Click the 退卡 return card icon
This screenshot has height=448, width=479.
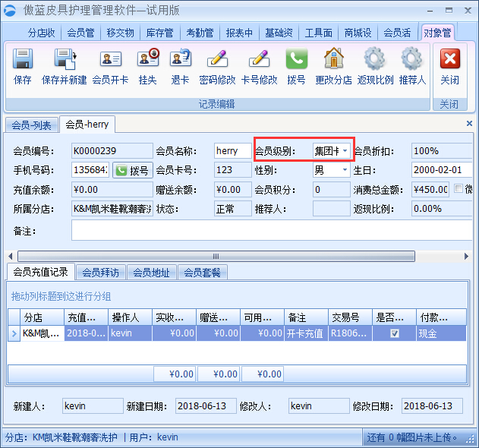pos(180,61)
